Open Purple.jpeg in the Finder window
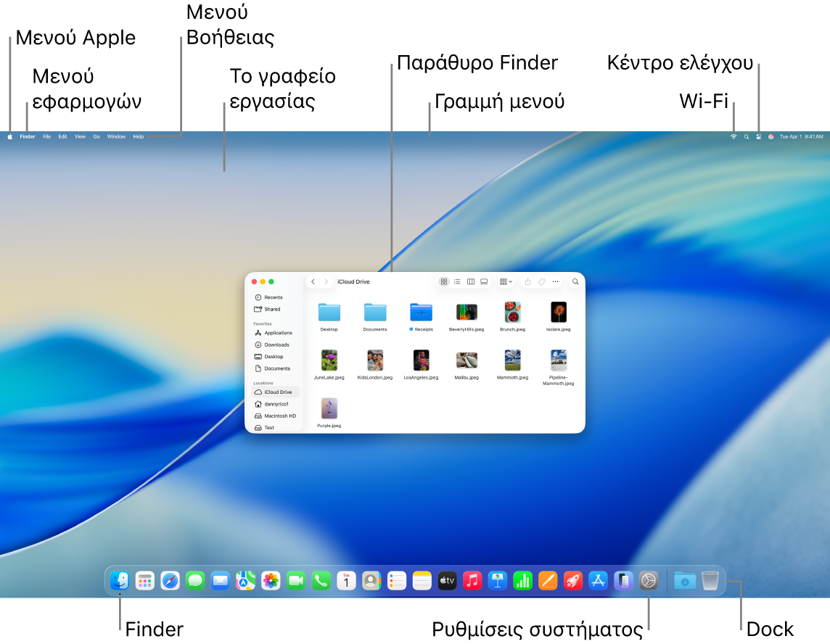 [x=329, y=410]
